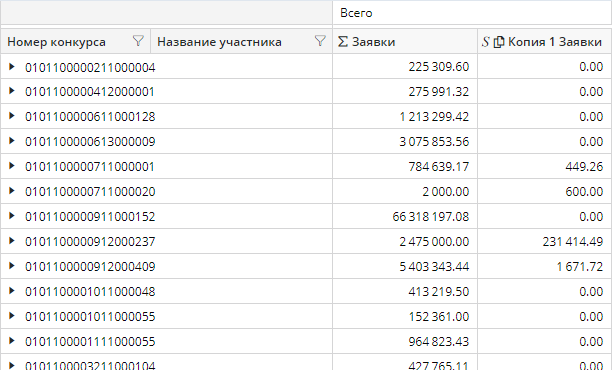The image size is (612, 370).
Task: Expand row 0101100001111000055
Action: tap(12, 341)
